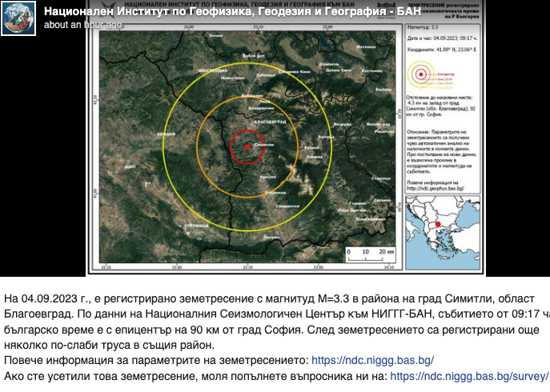Screen dimensions: 550x392
Task: Click the date text '04.09.2023 г.'
Action: point(55,298)
